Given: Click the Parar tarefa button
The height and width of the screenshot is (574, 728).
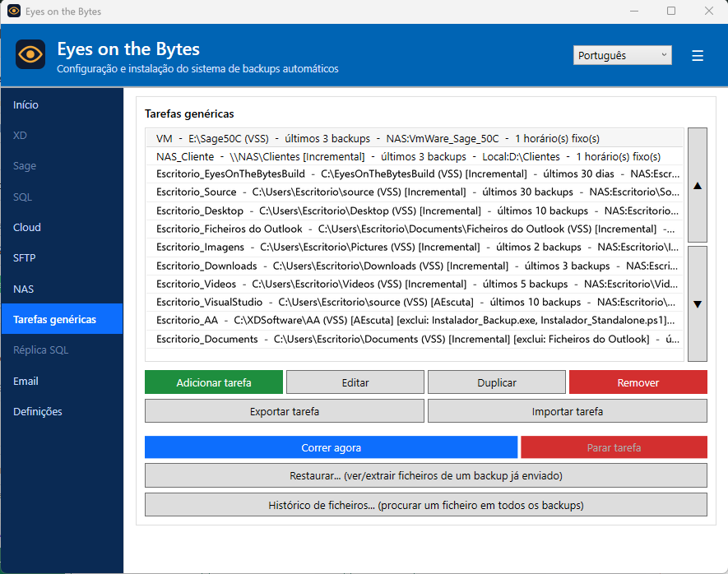Looking at the screenshot, I should [614, 447].
